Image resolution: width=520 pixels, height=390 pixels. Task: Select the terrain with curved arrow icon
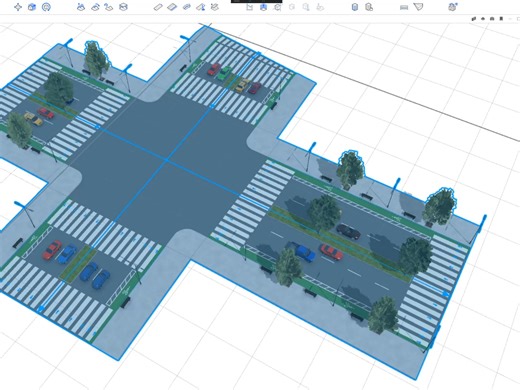point(95,7)
